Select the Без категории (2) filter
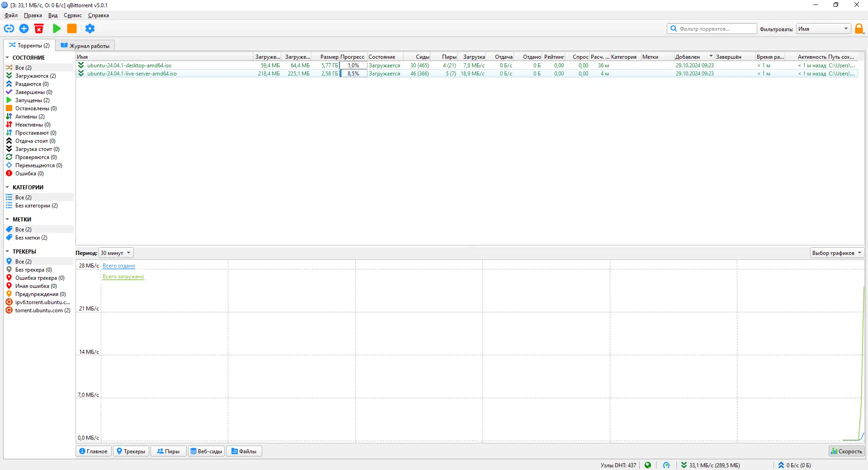This screenshot has width=868, height=470. click(x=38, y=206)
